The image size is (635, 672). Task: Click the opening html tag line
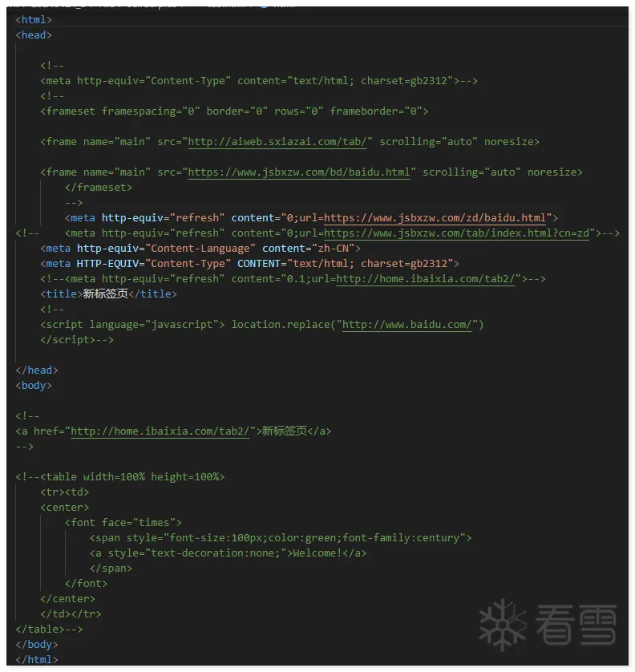[34, 20]
